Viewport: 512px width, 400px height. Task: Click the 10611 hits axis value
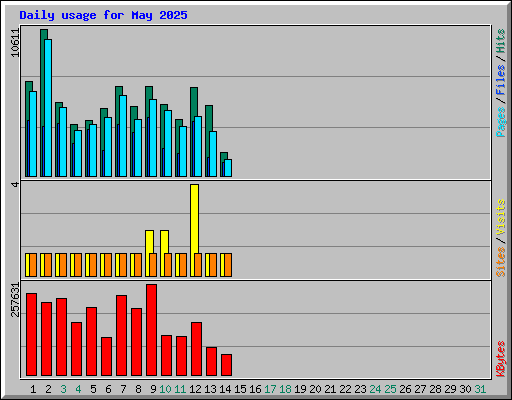tap(15, 43)
